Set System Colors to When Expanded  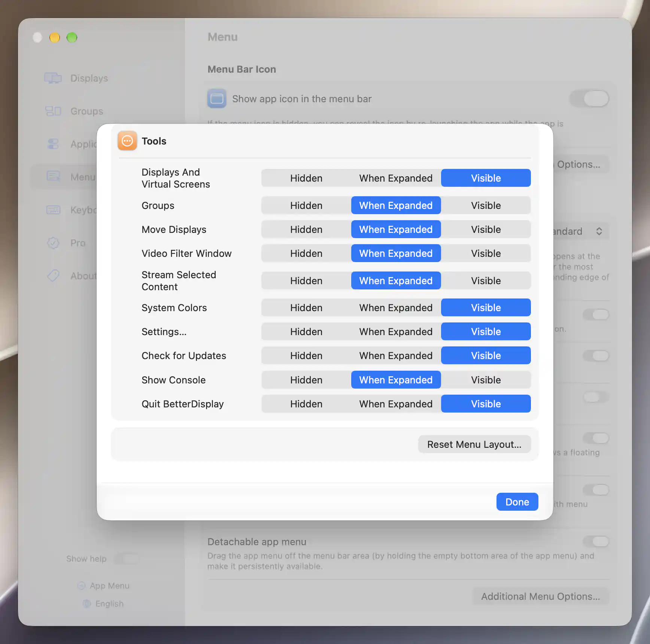(x=396, y=307)
